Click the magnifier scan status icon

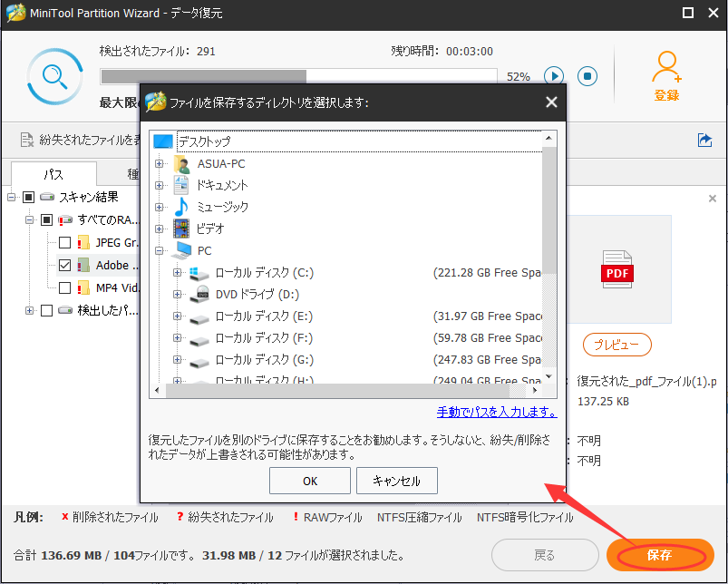54,76
